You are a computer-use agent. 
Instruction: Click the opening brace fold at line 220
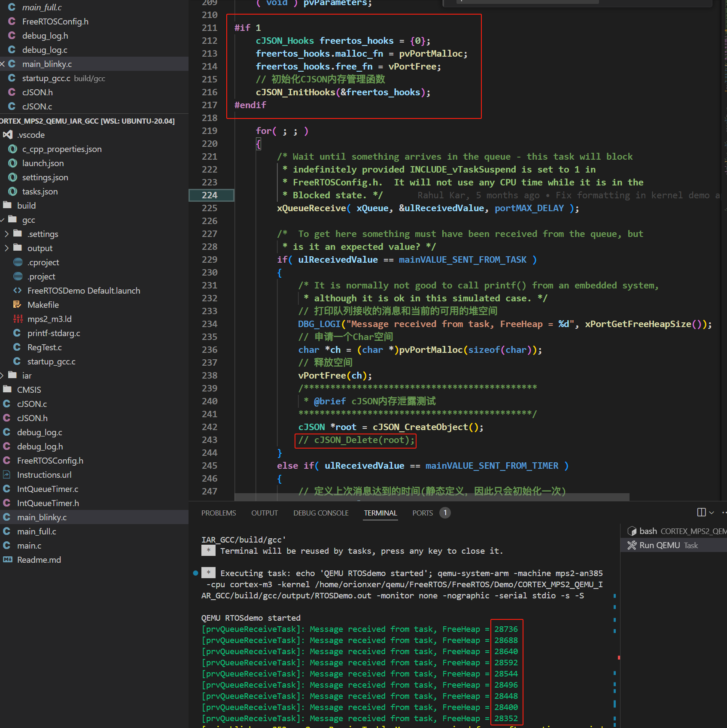[258, 144]
